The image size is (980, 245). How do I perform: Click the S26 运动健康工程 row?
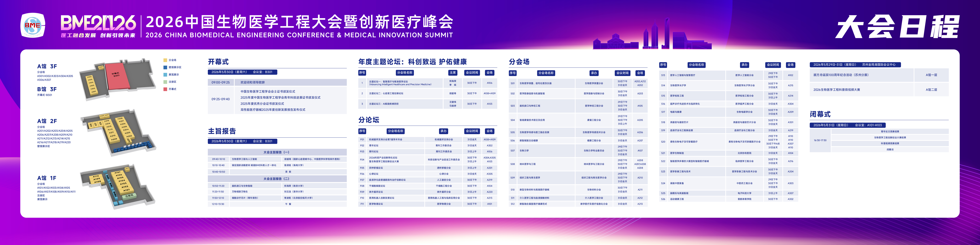click(729, 199)
